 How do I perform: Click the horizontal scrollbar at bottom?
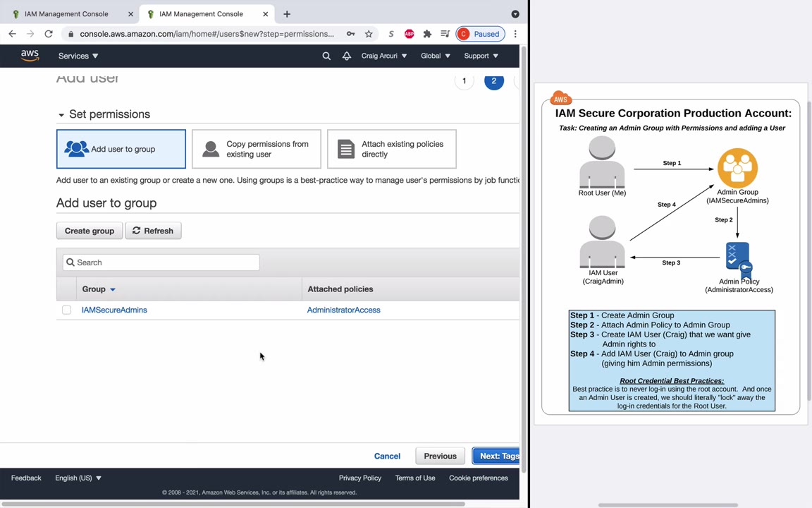pyautogui.click(x=233, y=504)
